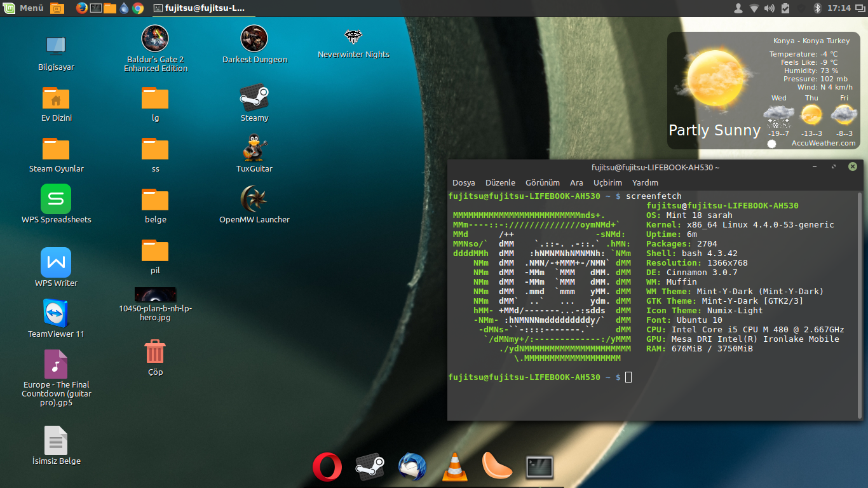This screenshot has height=488, width=868.
Task: Select the TuxGuitar desktop icon
Action: point(254,148)
